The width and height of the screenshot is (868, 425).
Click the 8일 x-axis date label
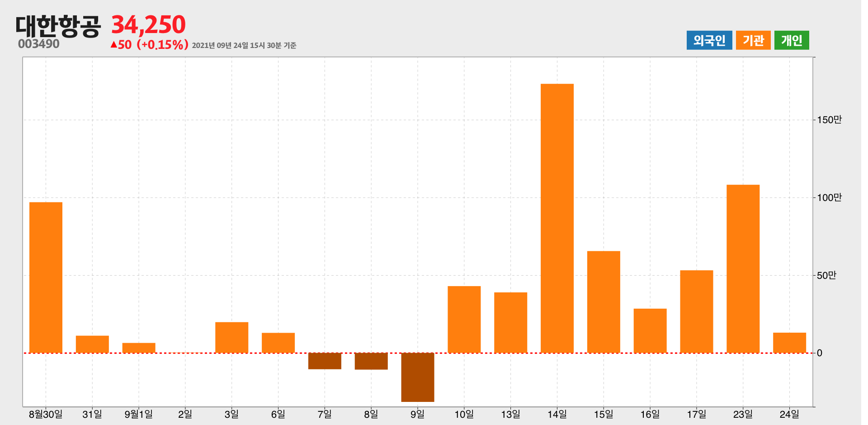click(371, 414)
